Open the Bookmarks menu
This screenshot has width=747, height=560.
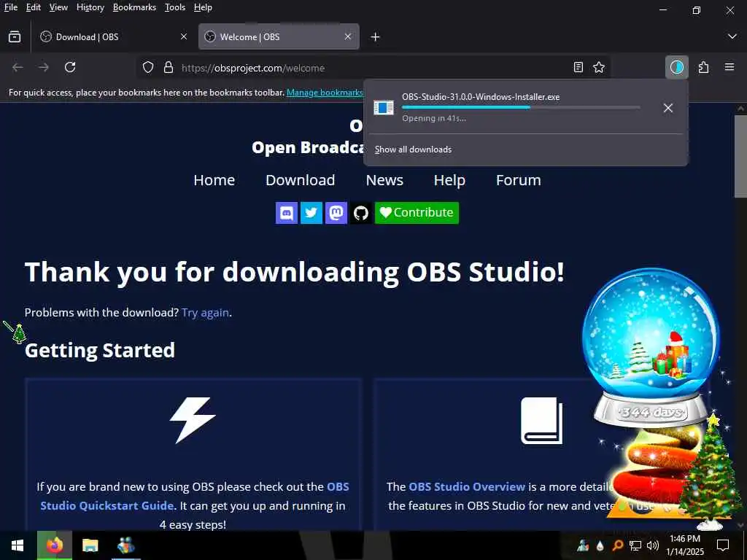point(134,7)
